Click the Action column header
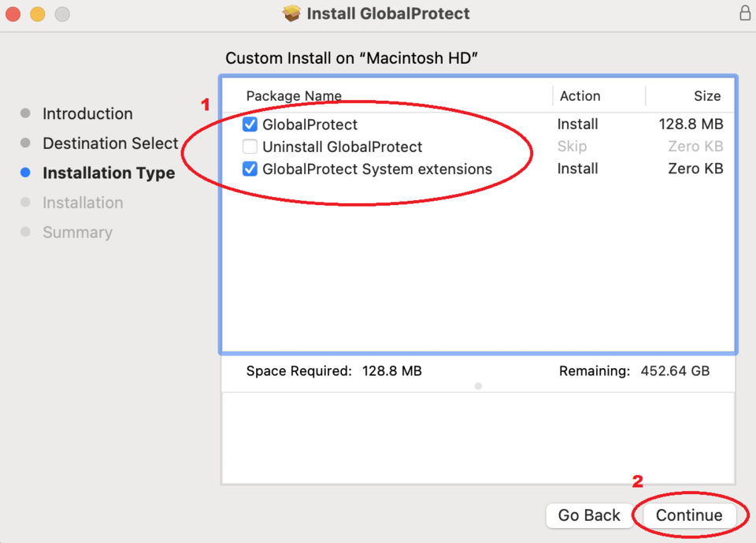756x543 pixels. [580, 96]
